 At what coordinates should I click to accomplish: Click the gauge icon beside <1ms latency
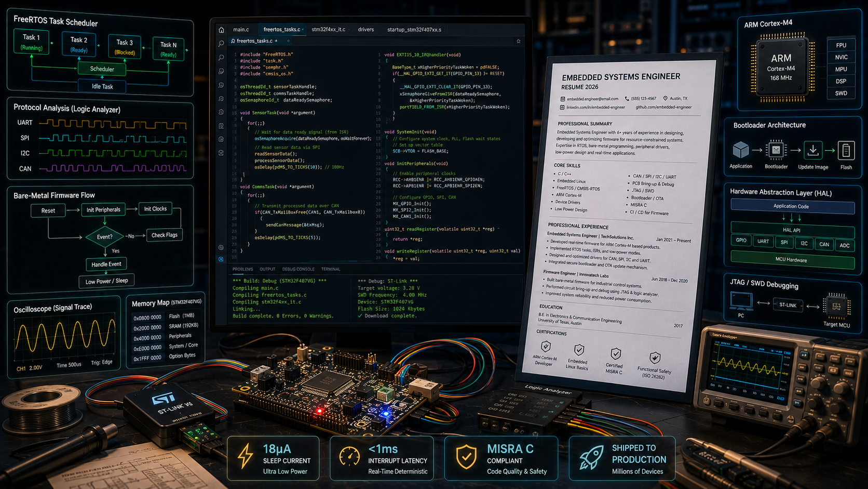point(349,456)
